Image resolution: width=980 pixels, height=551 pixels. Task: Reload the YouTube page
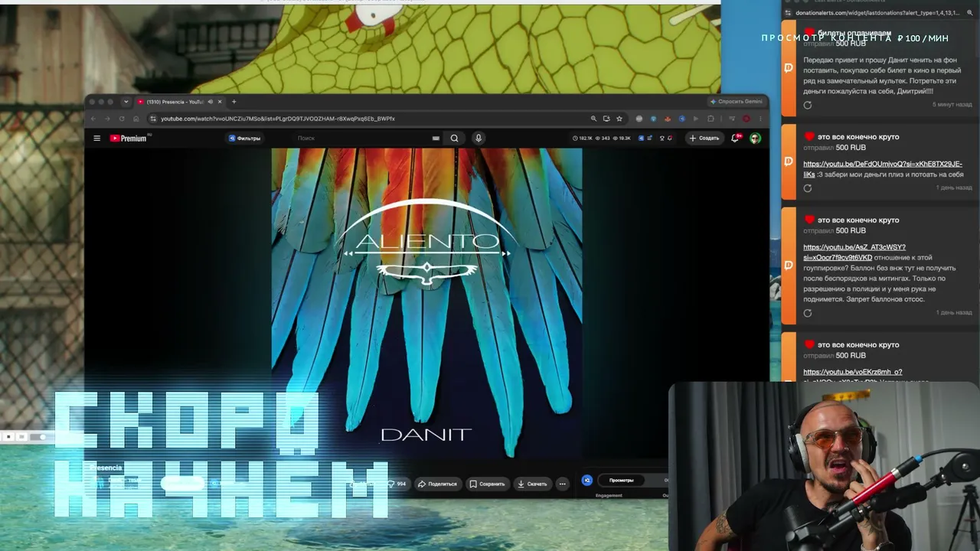point(121,119)
